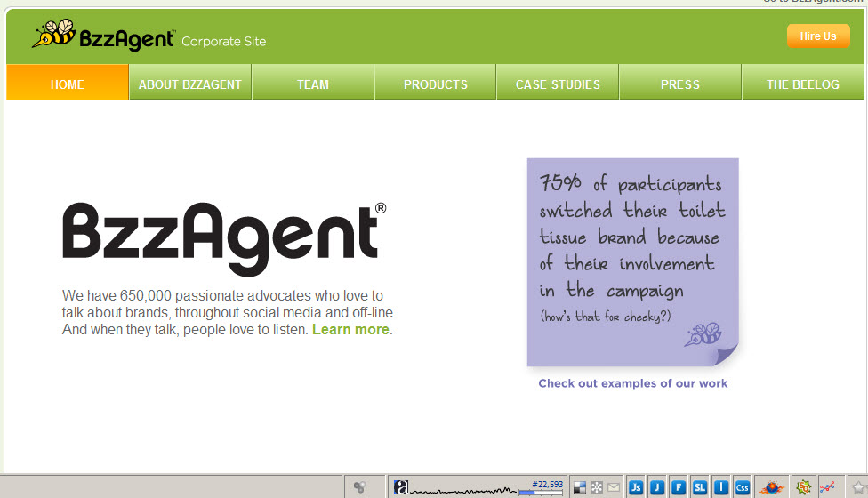
Task: Open Check out examples of our work link
Action: point(632,384)
